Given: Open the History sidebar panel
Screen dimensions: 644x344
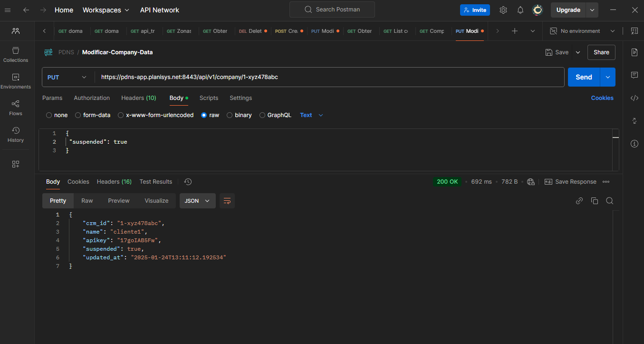Looking at the screenshot, I should [x=16, y=135].
